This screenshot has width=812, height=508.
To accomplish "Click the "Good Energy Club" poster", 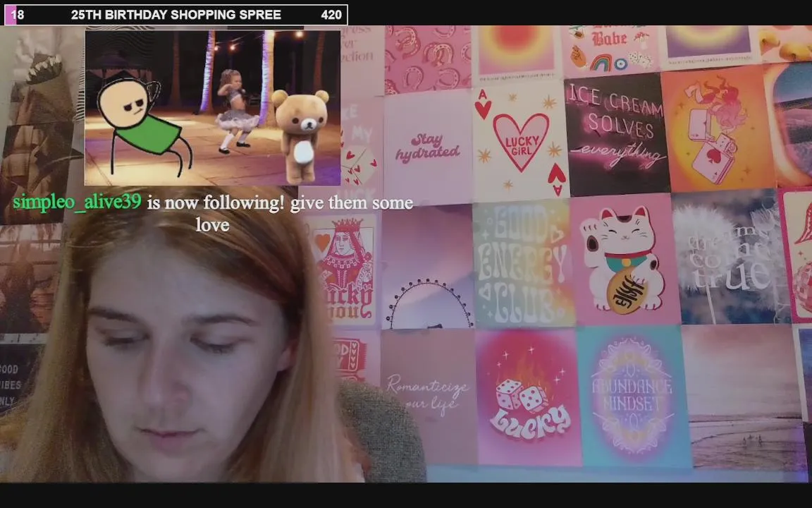I will pos(523,265).
